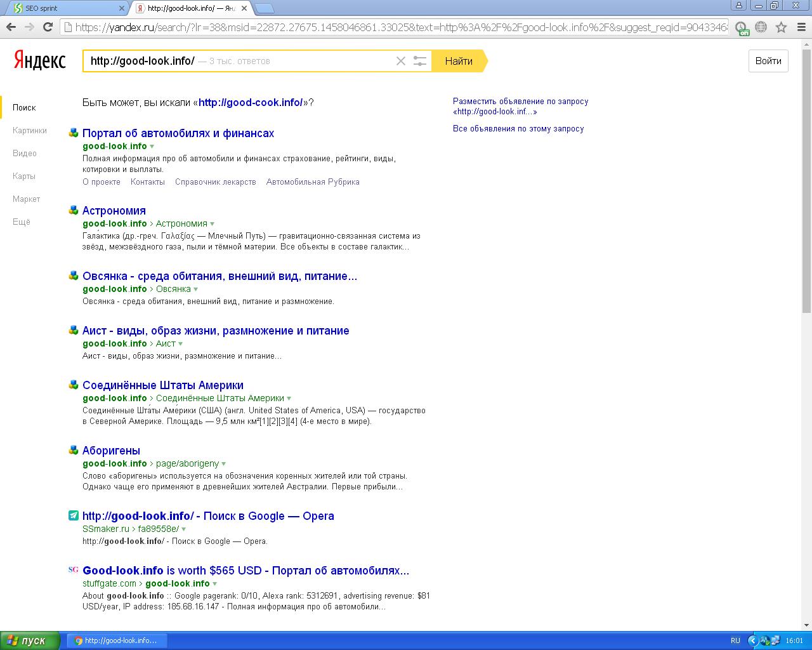812x650 pixels.
Task: Open suggested query http://good-cook.info/
Action: pyautogui.click(x=251, y=102)
